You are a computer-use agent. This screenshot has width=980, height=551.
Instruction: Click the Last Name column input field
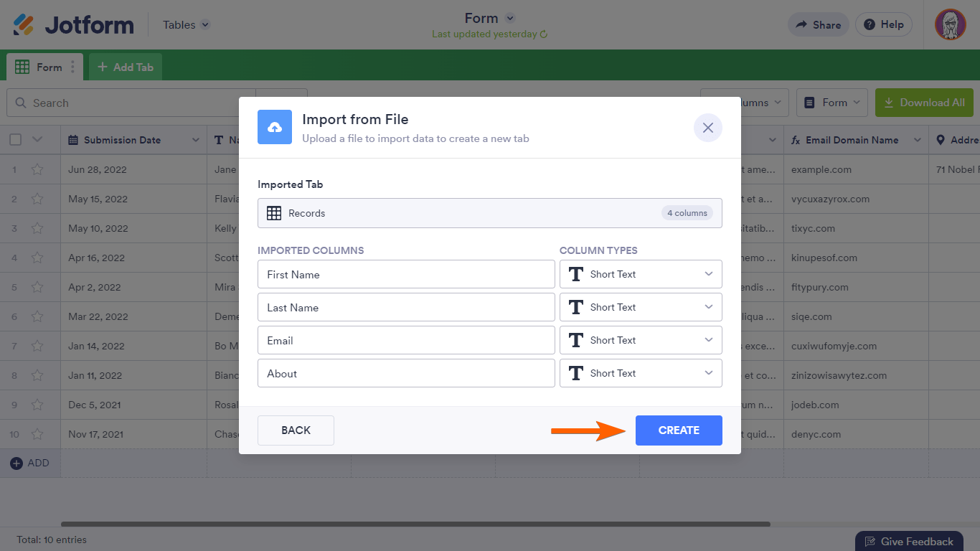coord(406,307)
